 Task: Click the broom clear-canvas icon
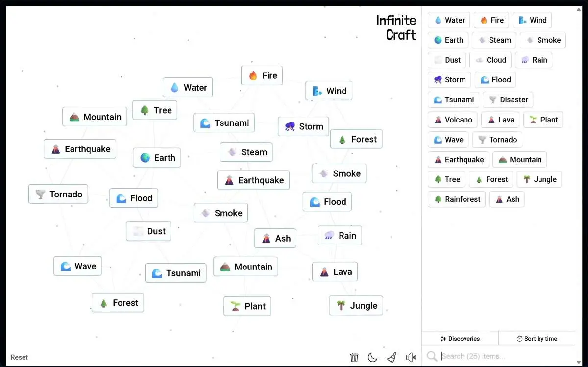click(x=392, y=357)
